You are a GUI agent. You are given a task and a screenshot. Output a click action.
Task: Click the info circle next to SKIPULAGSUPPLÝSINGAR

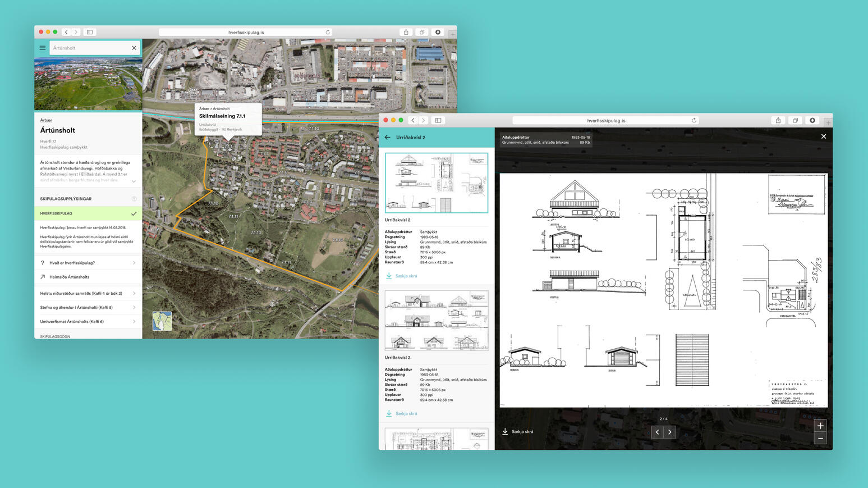[x=134, y=198]
